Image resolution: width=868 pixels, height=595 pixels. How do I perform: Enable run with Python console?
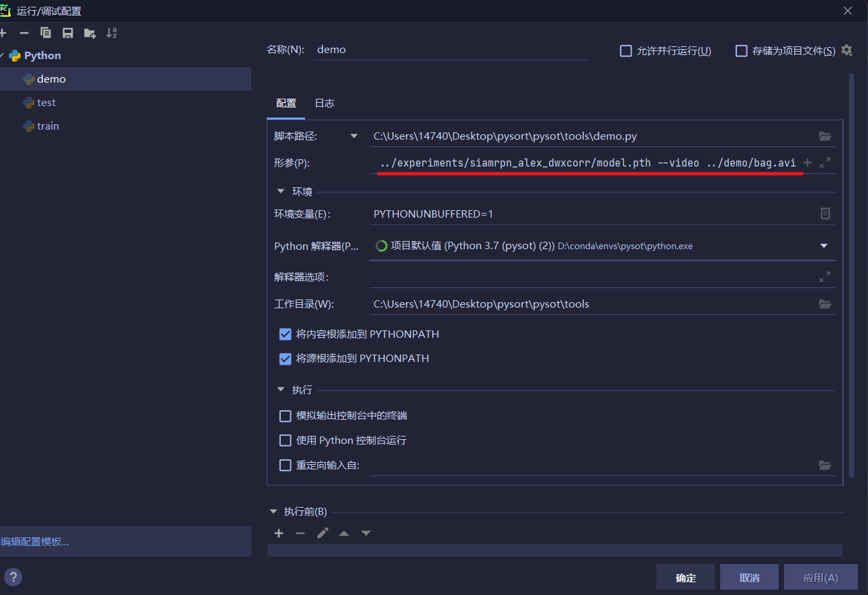tap(286, 441)
